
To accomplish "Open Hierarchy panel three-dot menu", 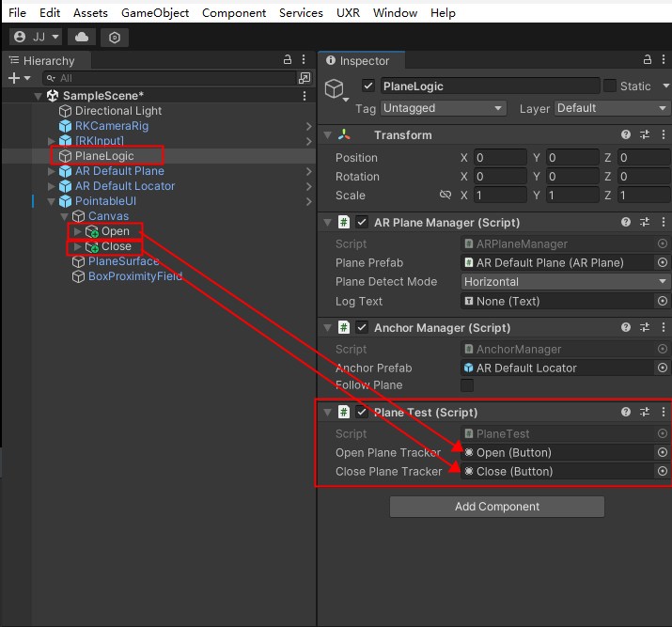I will pyautogui.click(x=304, y=59).
